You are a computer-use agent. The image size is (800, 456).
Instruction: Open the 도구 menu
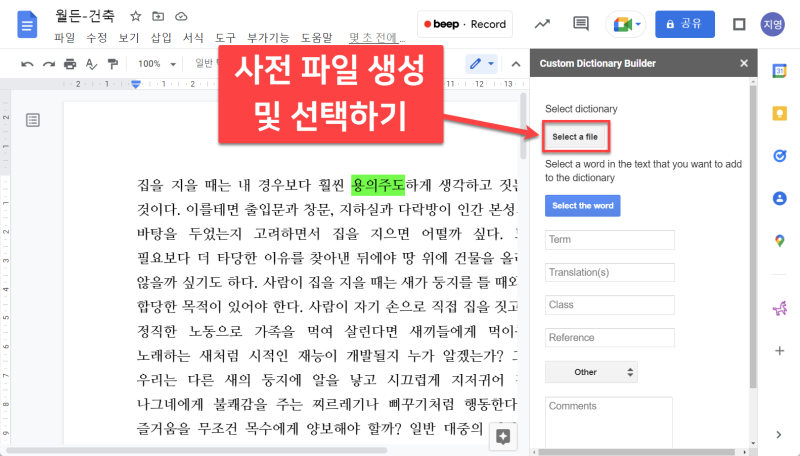click(x=225, y=38)
